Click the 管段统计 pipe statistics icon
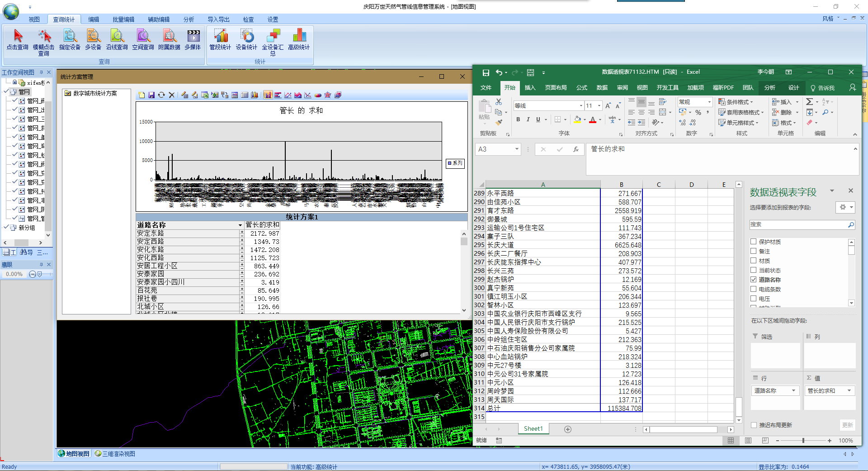The image size is (868, 471). tap(220, 39)
